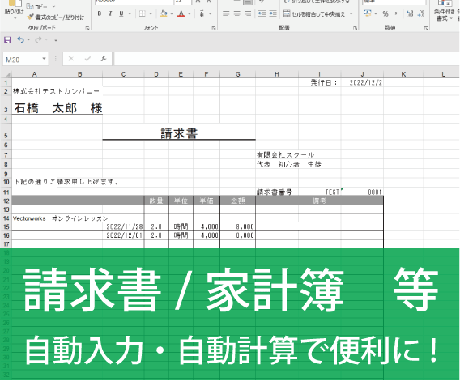460x380 pixels.
Task: Toggle Underline formatting
Action: tap(121, 14)
